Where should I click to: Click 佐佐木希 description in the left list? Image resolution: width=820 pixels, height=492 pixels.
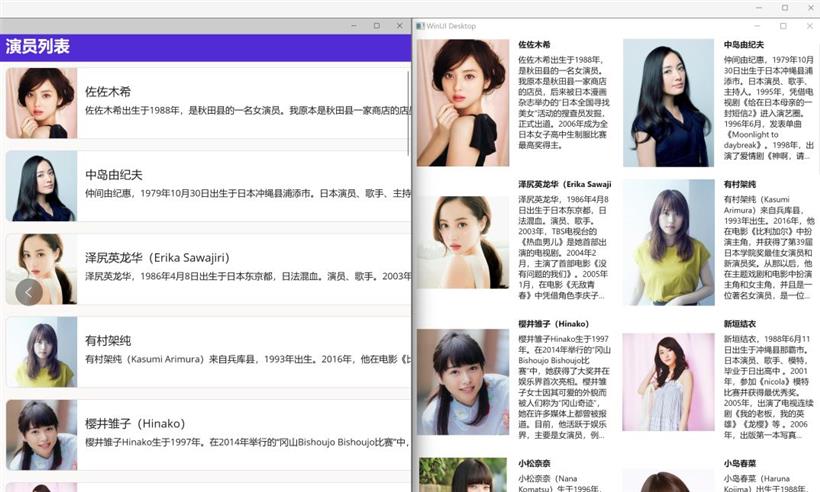pos(248,111)
